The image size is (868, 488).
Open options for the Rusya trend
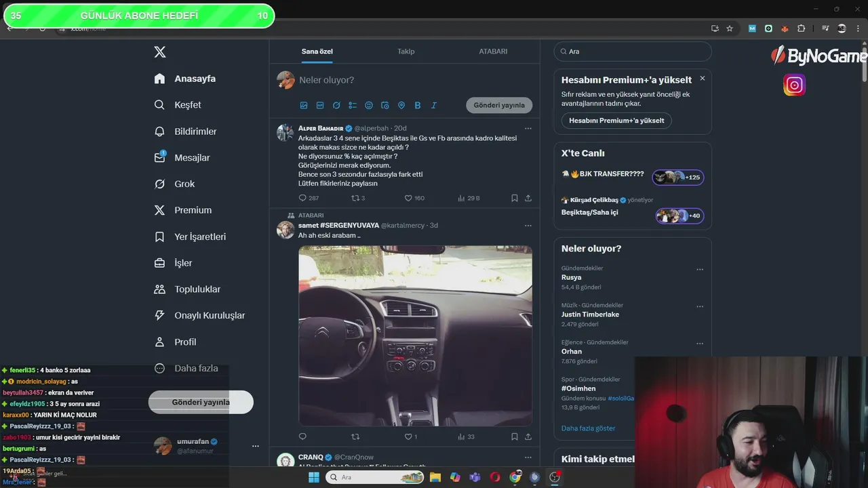tap(700, 269)
